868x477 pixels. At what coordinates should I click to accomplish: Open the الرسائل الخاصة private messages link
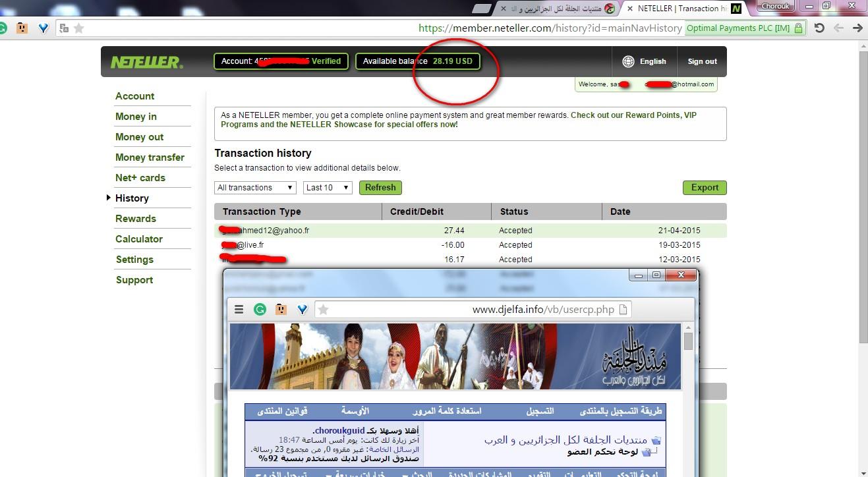click(393, 449)
